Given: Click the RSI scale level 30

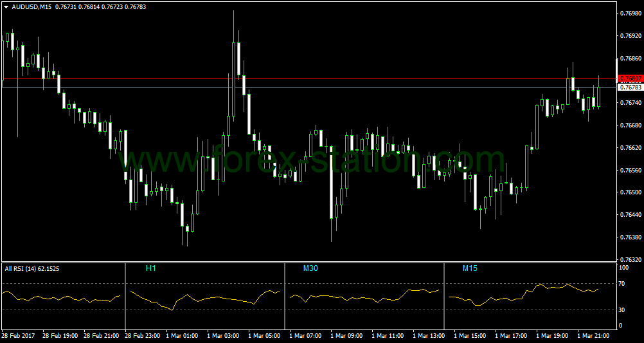Looking at the screenshot, I should pyautogui.click(x=622, y=310).
